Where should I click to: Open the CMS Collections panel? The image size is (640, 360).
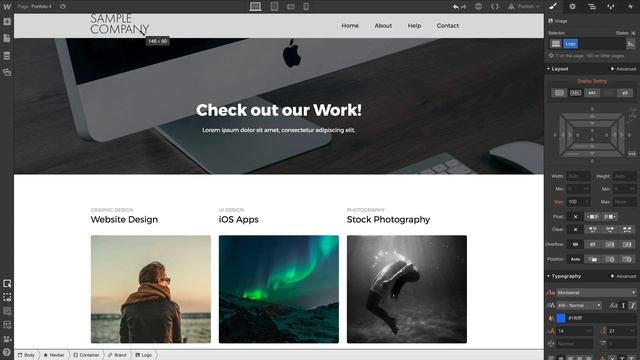click(7, 56)
